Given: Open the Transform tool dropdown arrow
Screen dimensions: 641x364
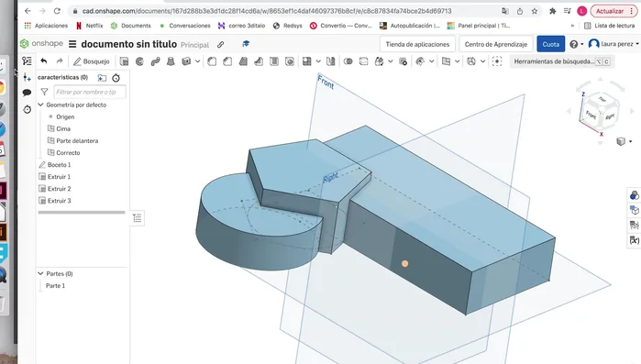Looking at the screenshot, I should [x=391, y=61].
